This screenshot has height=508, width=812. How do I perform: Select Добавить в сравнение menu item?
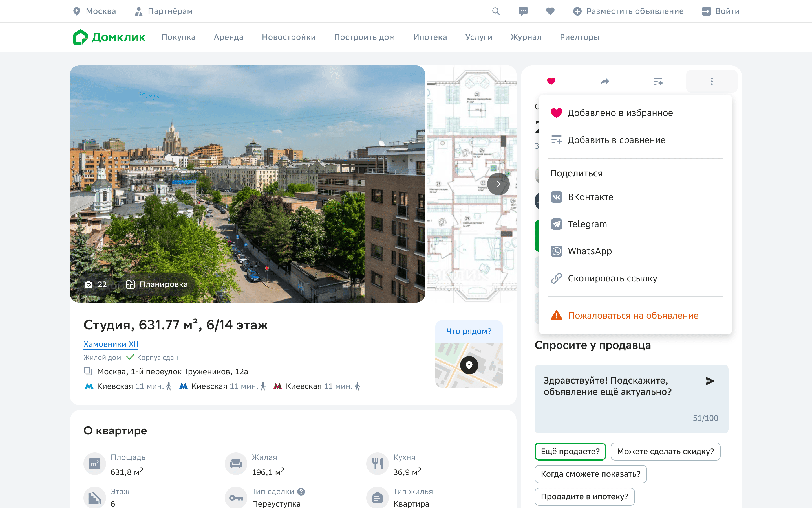coord(635,140)
